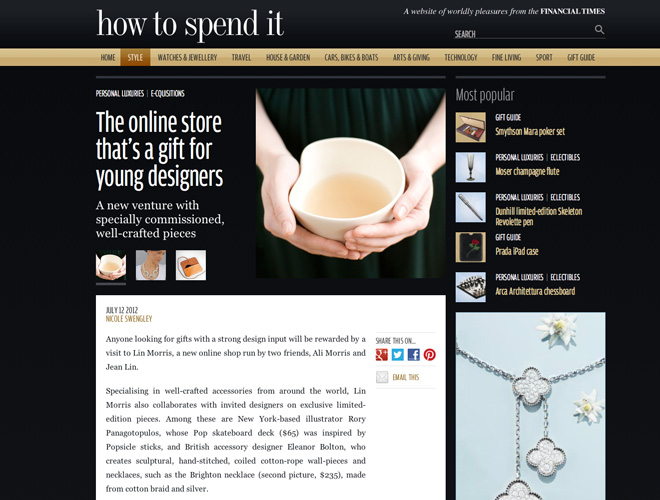This screenshot has height=500, width=660.
Task: Select the necklace image thumbnail
Action: click(151, 265)
